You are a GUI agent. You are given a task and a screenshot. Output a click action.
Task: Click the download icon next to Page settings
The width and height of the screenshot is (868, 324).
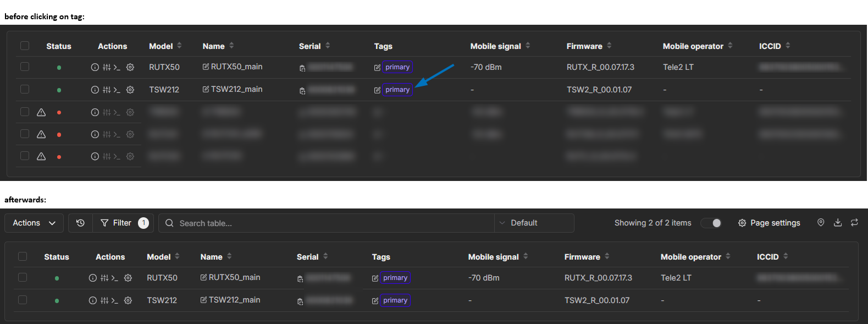pos(838,223)
